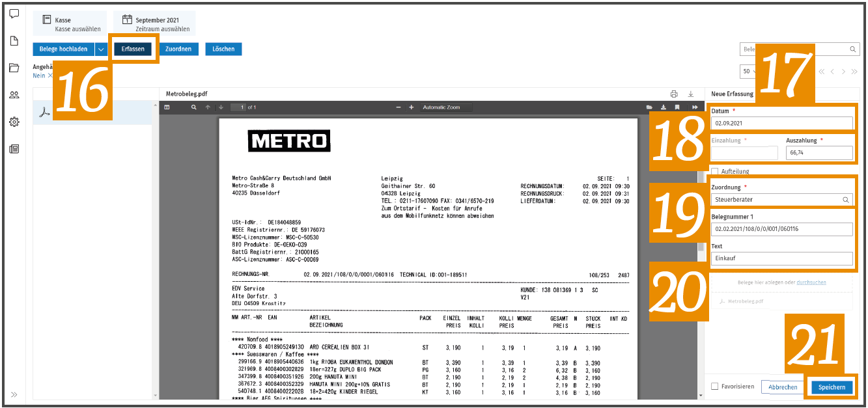Open the folder icon in sidebar
The width and height of the screenshot is (868, 408).
click(14, 68)
